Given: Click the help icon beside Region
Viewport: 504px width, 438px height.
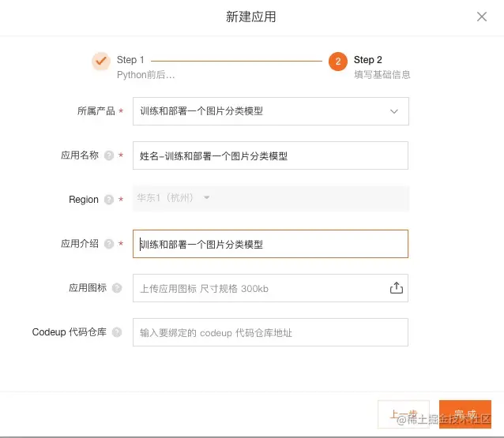Looking at the screenshot, I should point(109,200).
